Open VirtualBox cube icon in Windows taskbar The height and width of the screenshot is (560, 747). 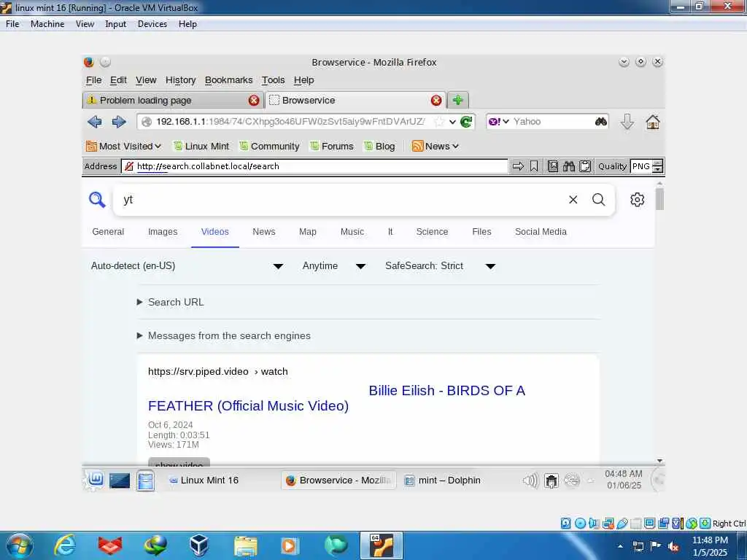pos(199,545)
